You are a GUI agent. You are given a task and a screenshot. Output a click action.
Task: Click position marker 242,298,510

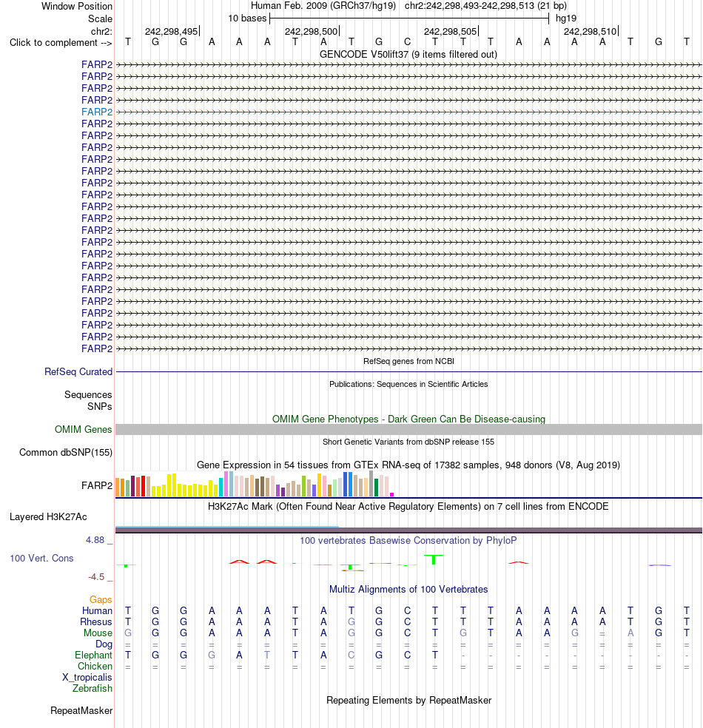(591, 32)
